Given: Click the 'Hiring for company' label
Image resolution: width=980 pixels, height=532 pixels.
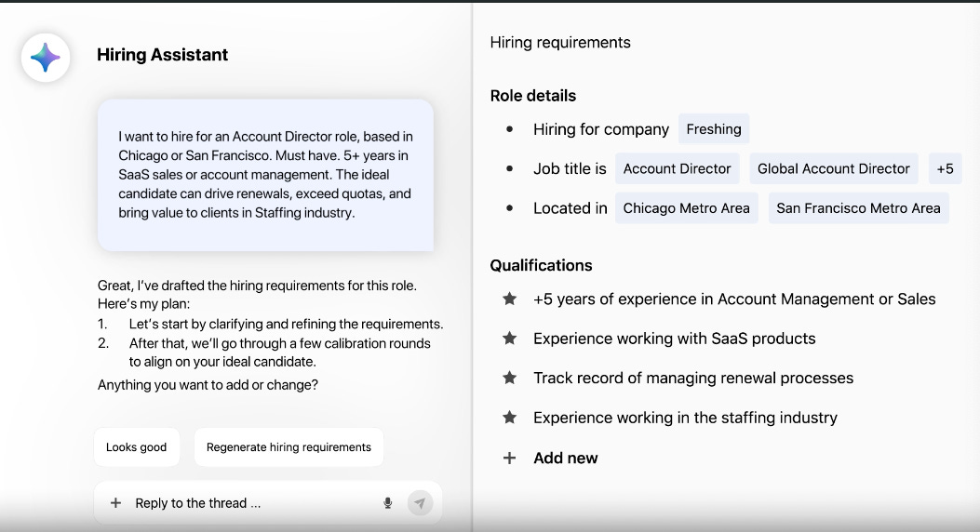Looking at the screenshot, I should pyautogui.click(x=600, y=129).
